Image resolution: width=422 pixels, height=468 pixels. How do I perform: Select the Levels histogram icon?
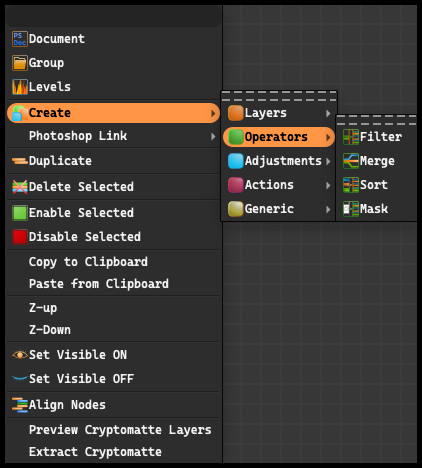[20, 87]
